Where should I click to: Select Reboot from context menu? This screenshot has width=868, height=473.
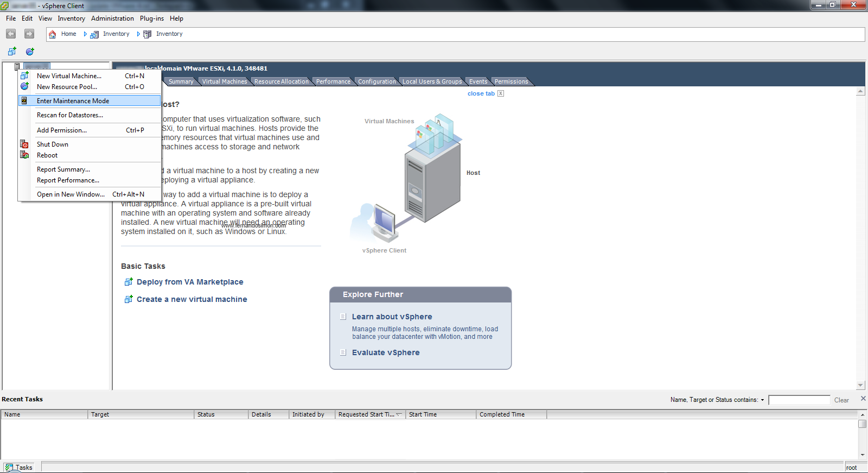pyautogui.click(x=90, y=155)
